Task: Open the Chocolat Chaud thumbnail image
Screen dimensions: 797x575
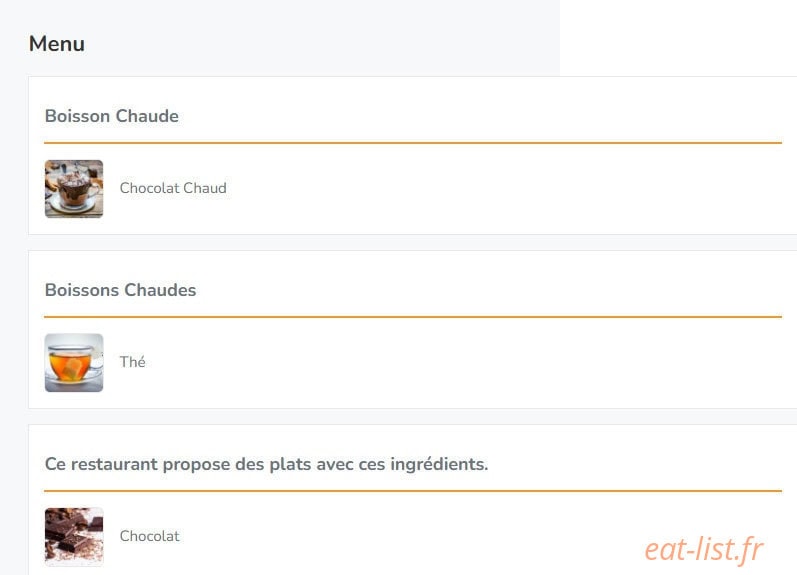Action: (x=74, y=189)
